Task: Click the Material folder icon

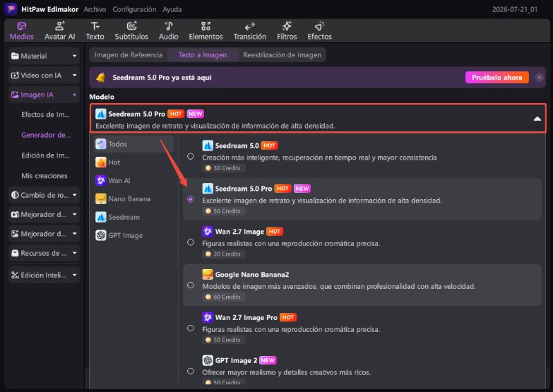Action: (x=15, y=56)
